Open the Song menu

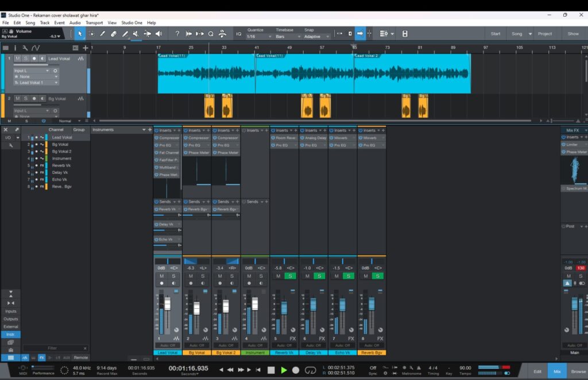click(x=30, y=23)
